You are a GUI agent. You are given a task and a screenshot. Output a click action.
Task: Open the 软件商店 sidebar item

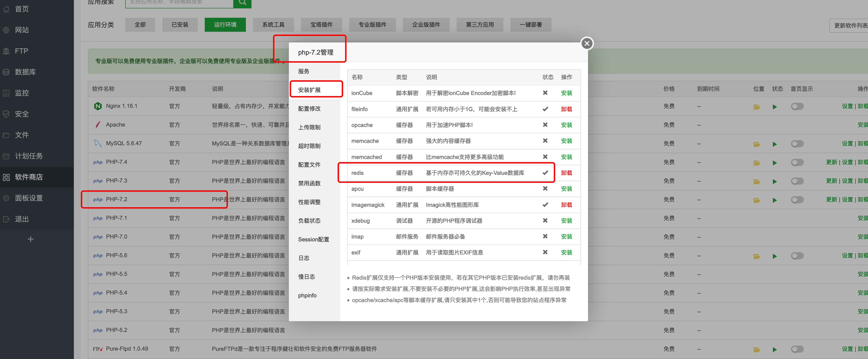tap(37, 177)
